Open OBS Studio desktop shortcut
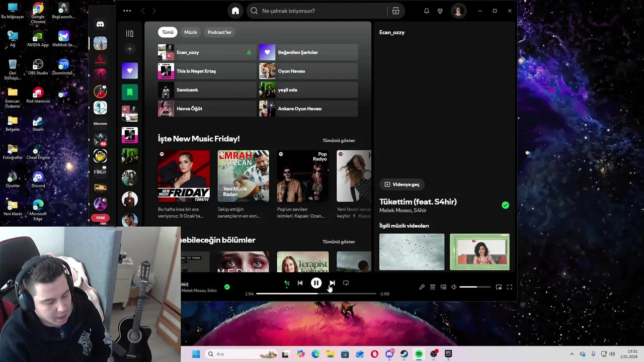 point(38,67)
